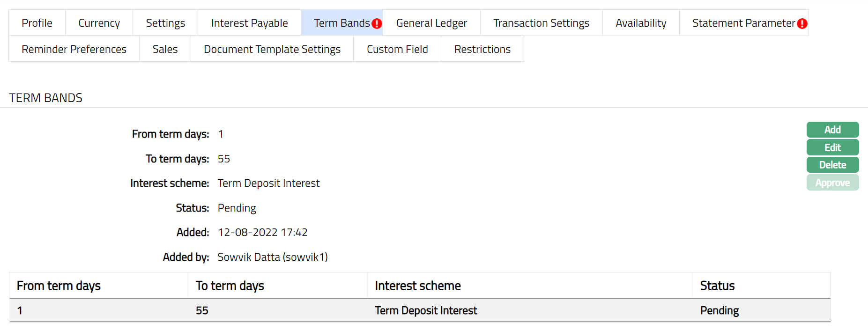The height and width of the screenshot is (330, 868).
Task: Switch to the Currency tab
Action: 99,23
